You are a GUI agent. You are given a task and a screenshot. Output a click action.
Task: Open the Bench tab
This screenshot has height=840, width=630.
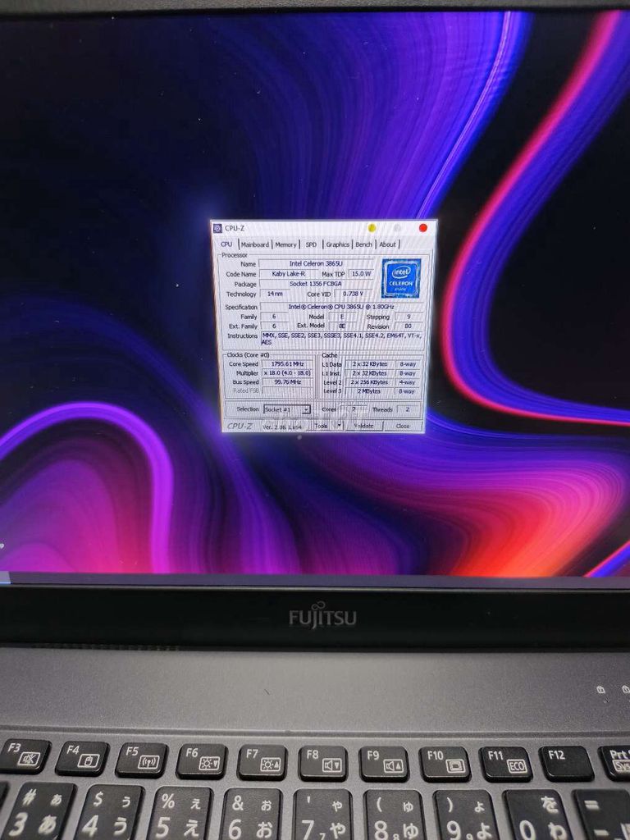363,244
